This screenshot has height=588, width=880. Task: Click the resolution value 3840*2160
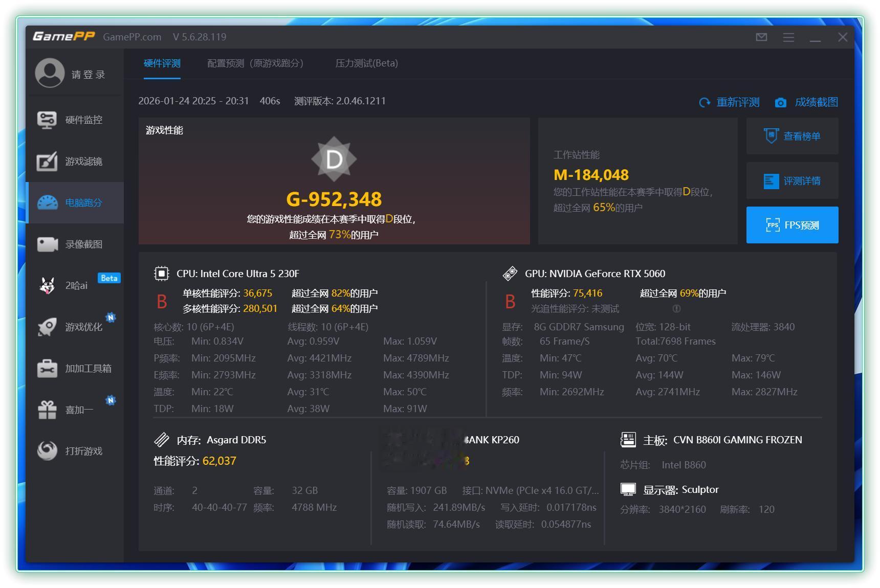pos(682,509)
